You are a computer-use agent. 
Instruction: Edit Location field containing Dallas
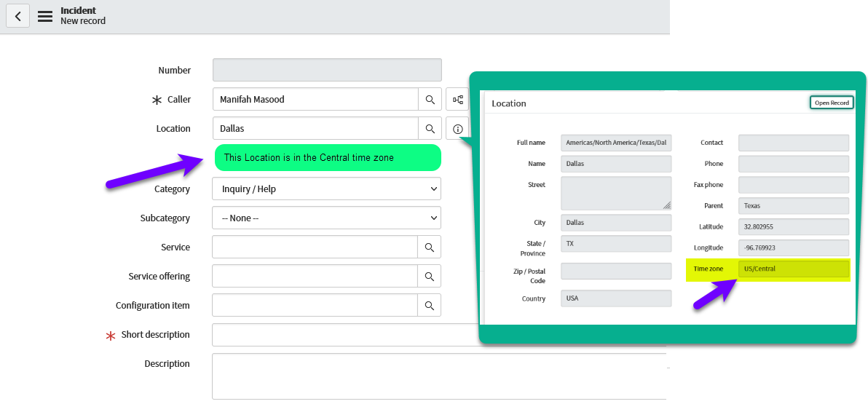315,128
